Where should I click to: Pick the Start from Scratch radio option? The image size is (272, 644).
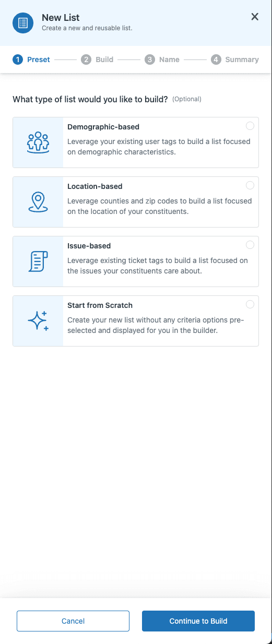[250, 304]
